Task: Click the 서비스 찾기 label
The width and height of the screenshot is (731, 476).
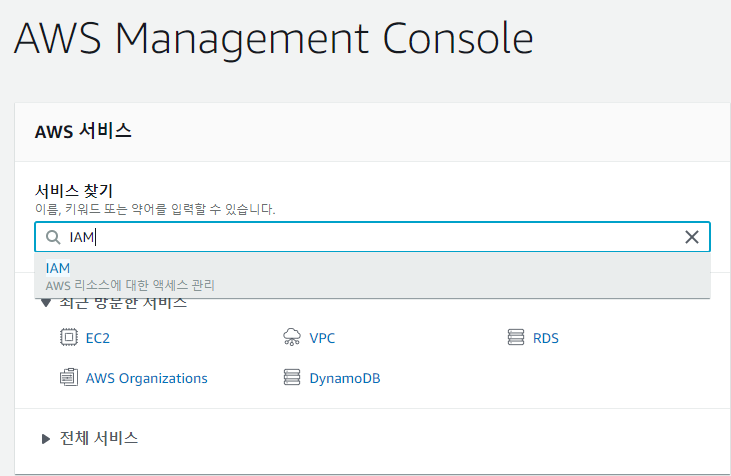Action: 74,191
